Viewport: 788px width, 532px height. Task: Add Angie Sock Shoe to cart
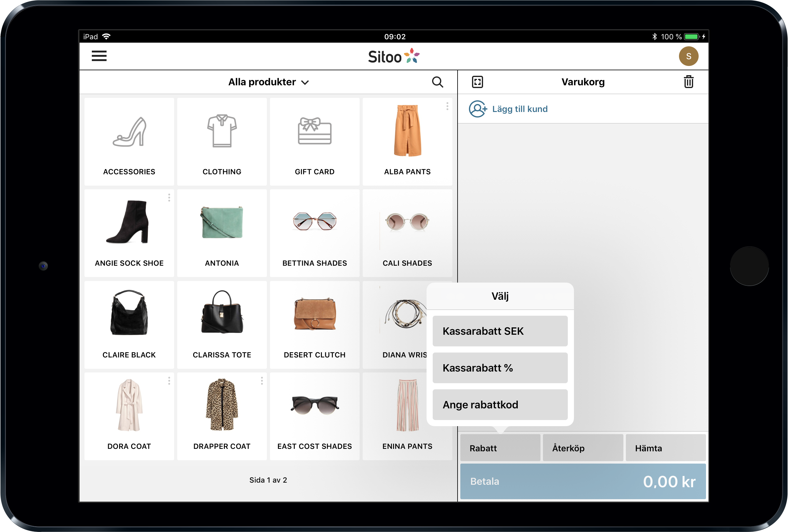(129, 233)
